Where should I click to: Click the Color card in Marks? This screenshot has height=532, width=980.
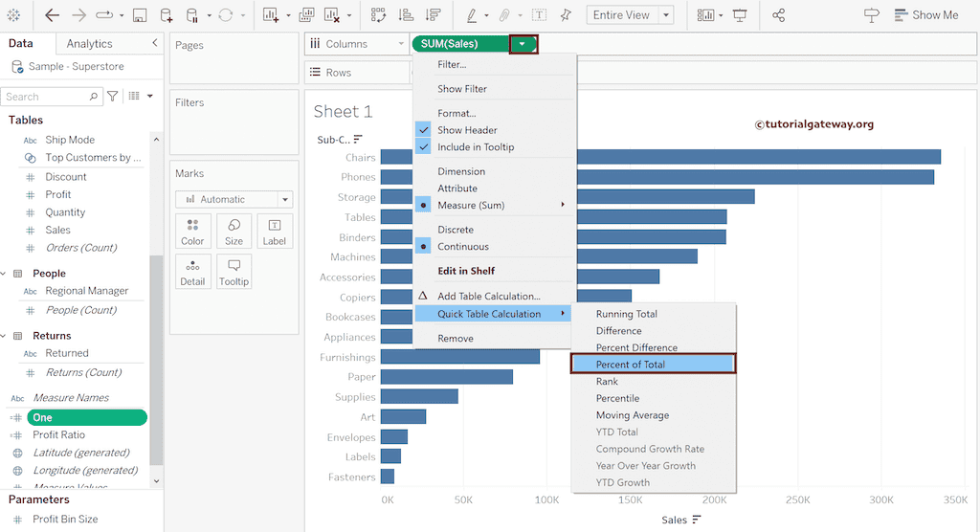(192, 231)
